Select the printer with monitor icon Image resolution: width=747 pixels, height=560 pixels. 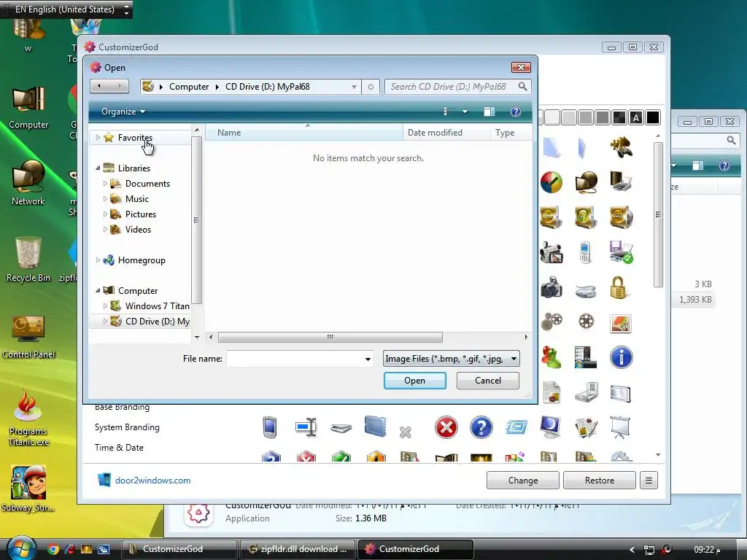click(622, 182)
